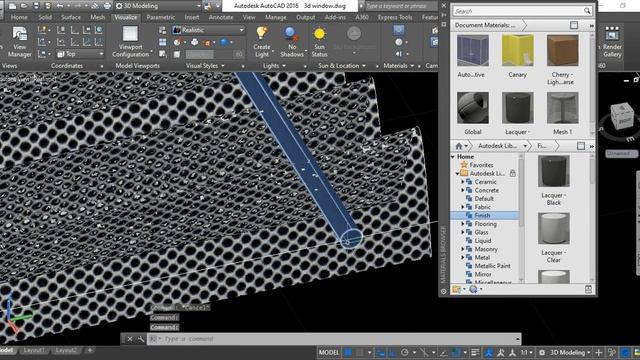Open the Home ribbon tab
640x360 pixels.
pyautogui.click(x=19, y=17)
